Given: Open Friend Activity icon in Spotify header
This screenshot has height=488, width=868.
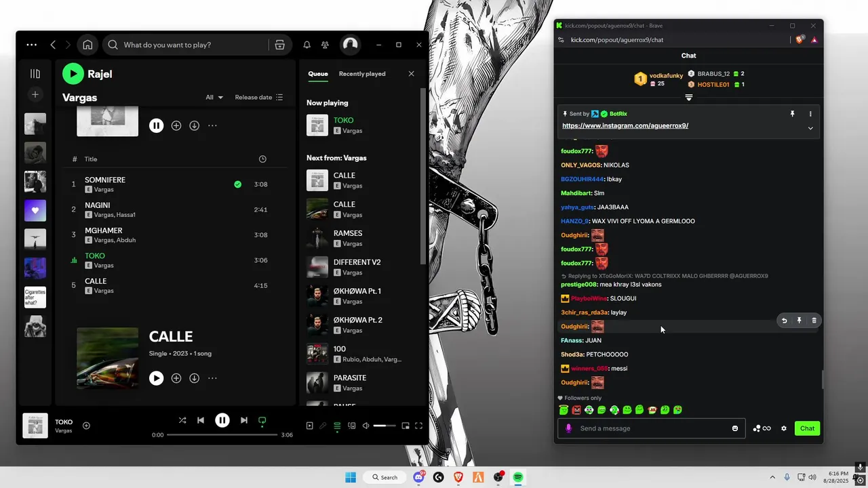Looking at the screenshot, I should (325, 45).
